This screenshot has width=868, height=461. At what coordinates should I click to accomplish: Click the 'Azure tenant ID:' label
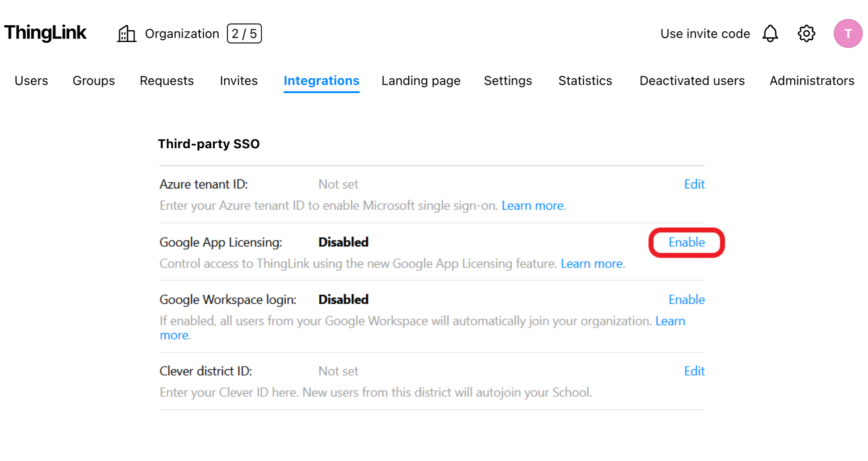click(203, 184)
